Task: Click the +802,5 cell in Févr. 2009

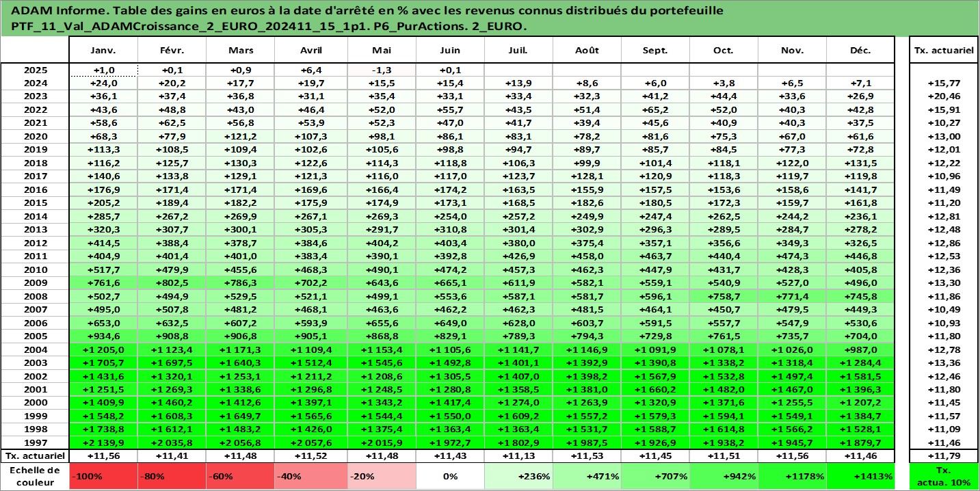Action: (172, 282)
